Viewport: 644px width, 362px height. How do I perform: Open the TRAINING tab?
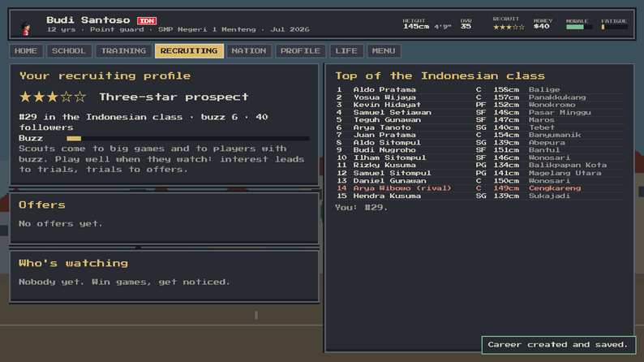click(123, 51)
